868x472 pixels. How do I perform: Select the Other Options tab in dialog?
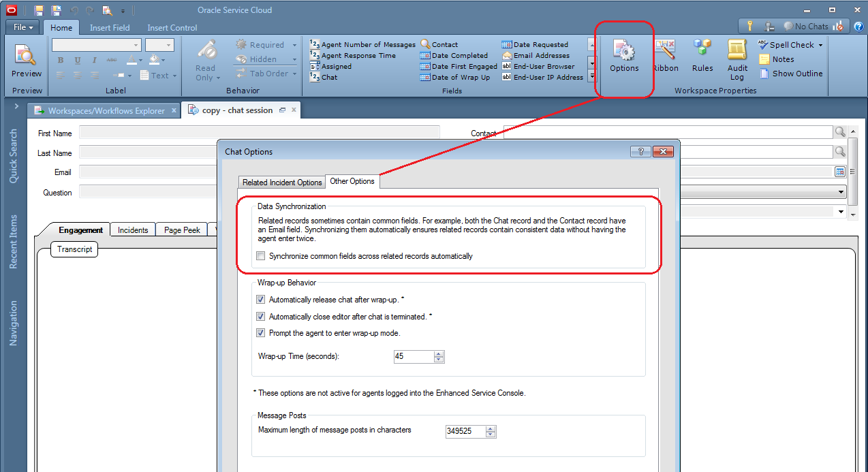(x=352, y=181)
